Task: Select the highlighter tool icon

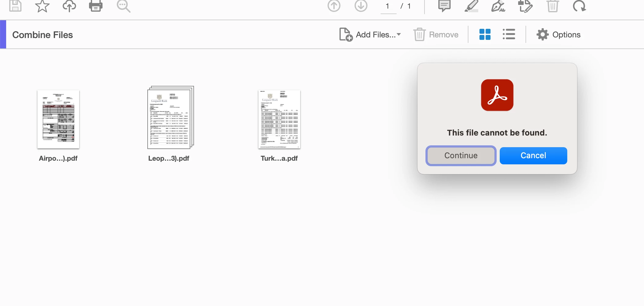Action: (x=471, y=6)
